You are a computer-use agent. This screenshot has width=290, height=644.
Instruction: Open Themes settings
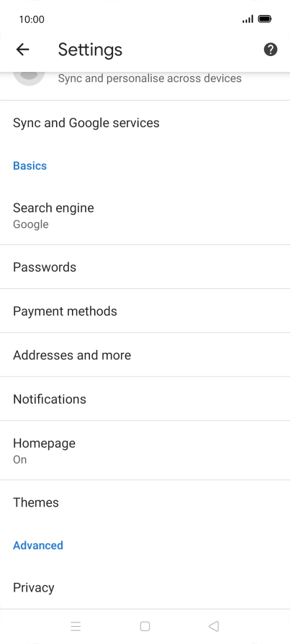(145, 502)
